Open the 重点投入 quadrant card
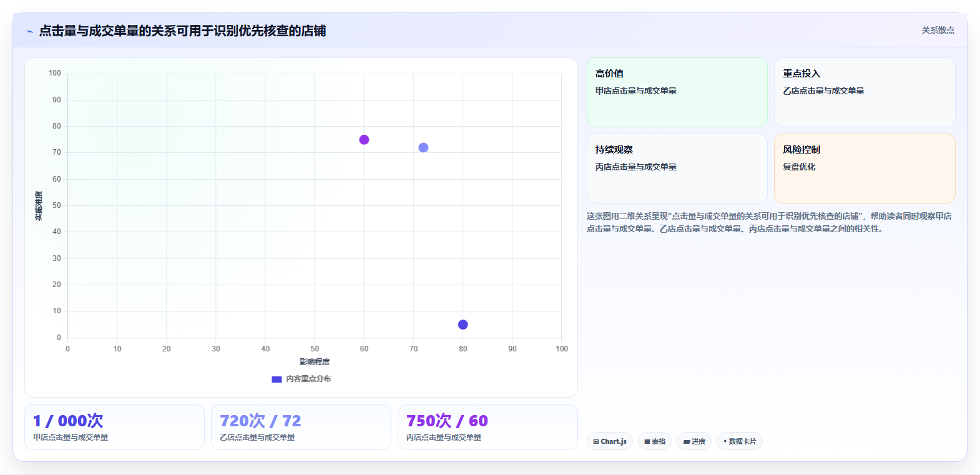The image size is (980, 475). point(865,92)
